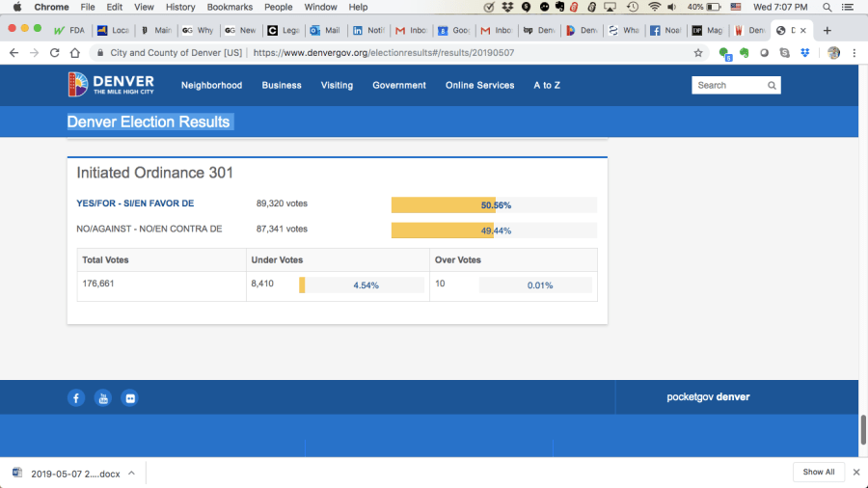Open the View menu
The height and width of the screenshot is (488, 868).
tap(144, 7)
